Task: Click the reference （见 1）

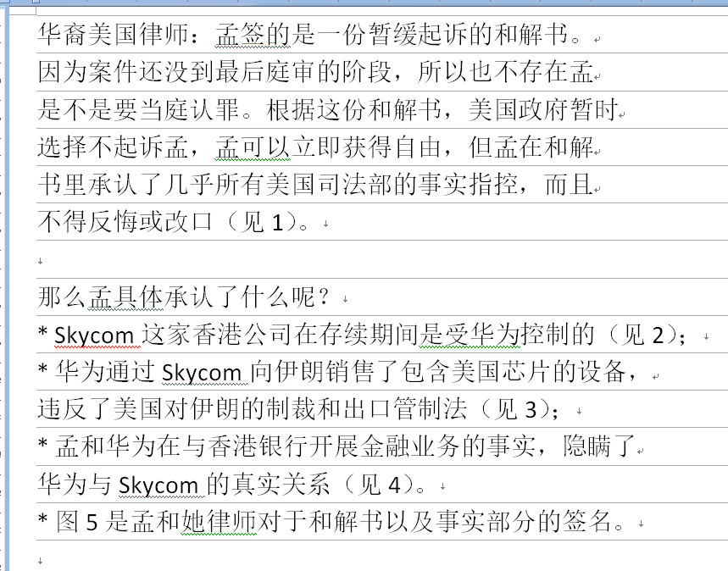Action: tap(263, 222)
